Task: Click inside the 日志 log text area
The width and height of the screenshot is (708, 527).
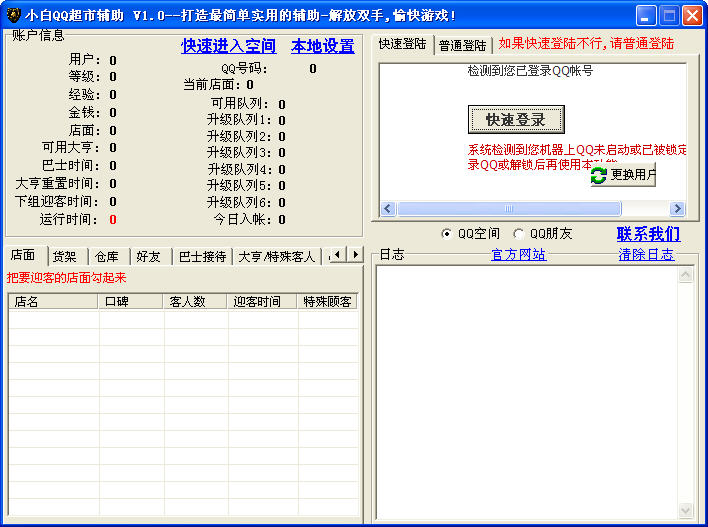Action: (527, 392)
